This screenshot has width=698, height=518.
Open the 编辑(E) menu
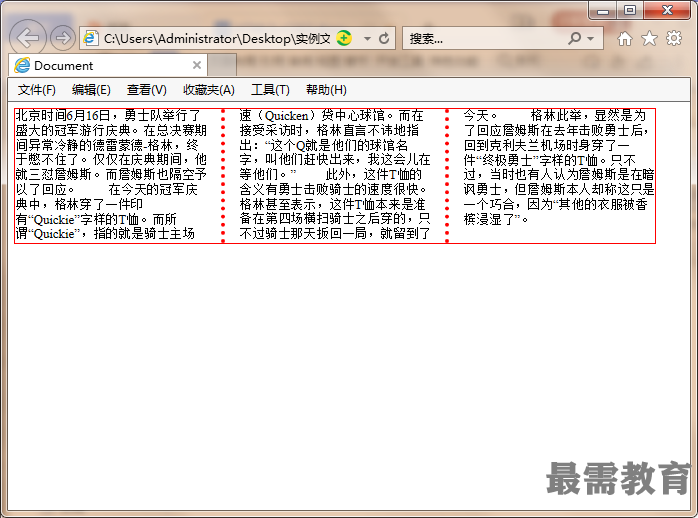point(91,90)
